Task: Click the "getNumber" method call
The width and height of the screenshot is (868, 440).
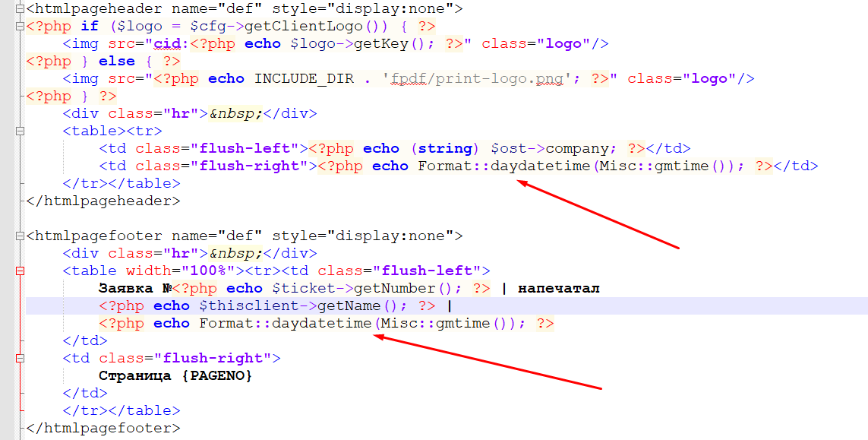Action: coord(395,288)
